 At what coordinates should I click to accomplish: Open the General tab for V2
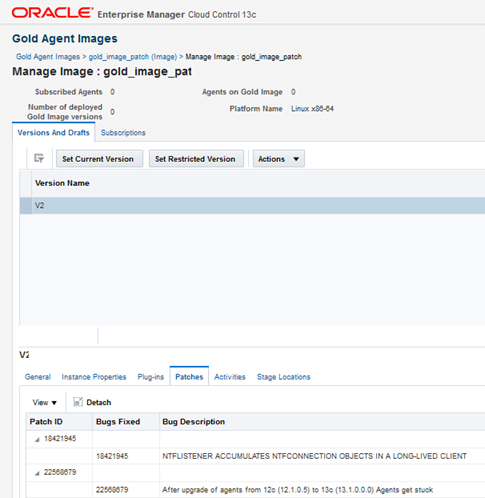(38, 377)
